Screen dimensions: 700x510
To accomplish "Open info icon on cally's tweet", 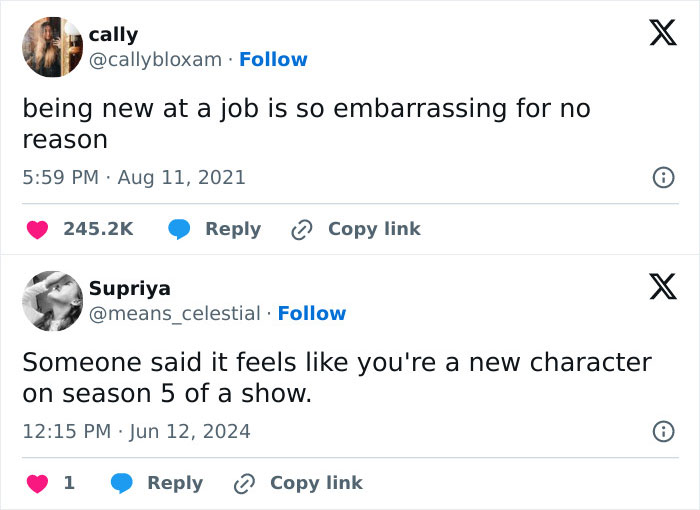I will tap(661, 178).
